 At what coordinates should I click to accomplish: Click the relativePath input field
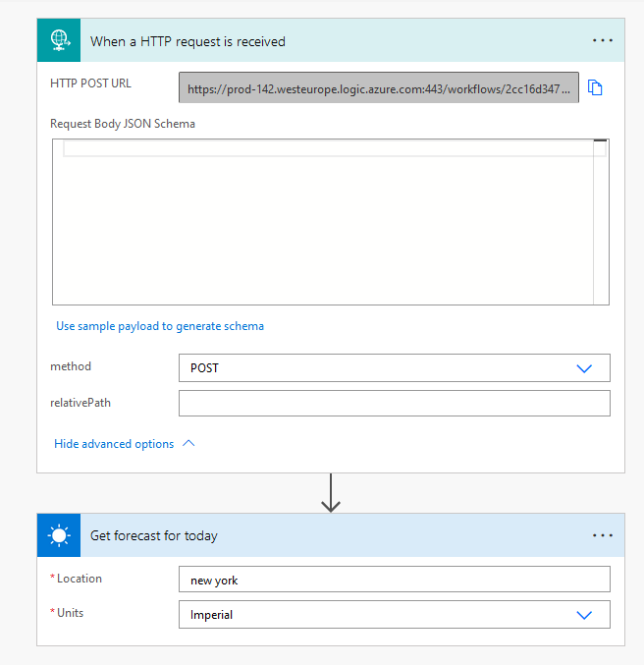[x=395, y=404]
